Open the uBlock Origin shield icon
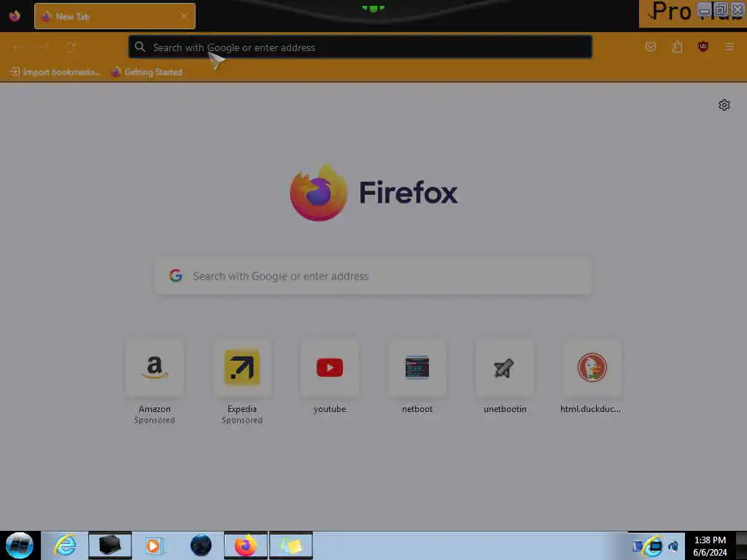Screen dimensions: 747x560 (703, 47)
